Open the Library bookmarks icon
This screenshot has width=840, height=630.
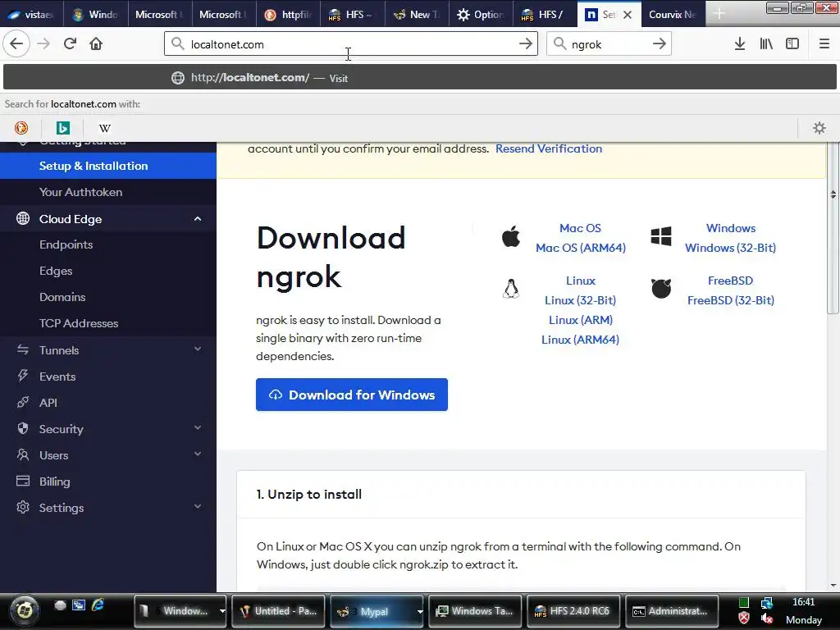pyautogui.click(x=766, y=44)
